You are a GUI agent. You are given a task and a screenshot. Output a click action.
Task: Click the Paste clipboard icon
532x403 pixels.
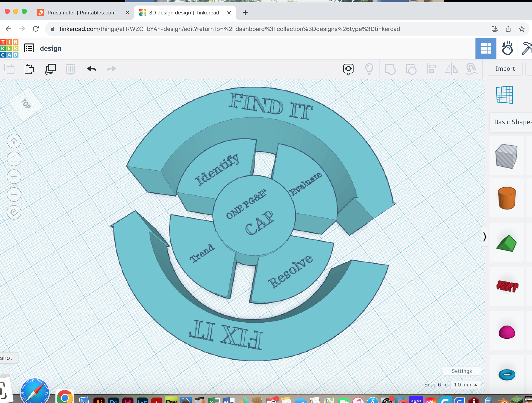click(29, 69)
